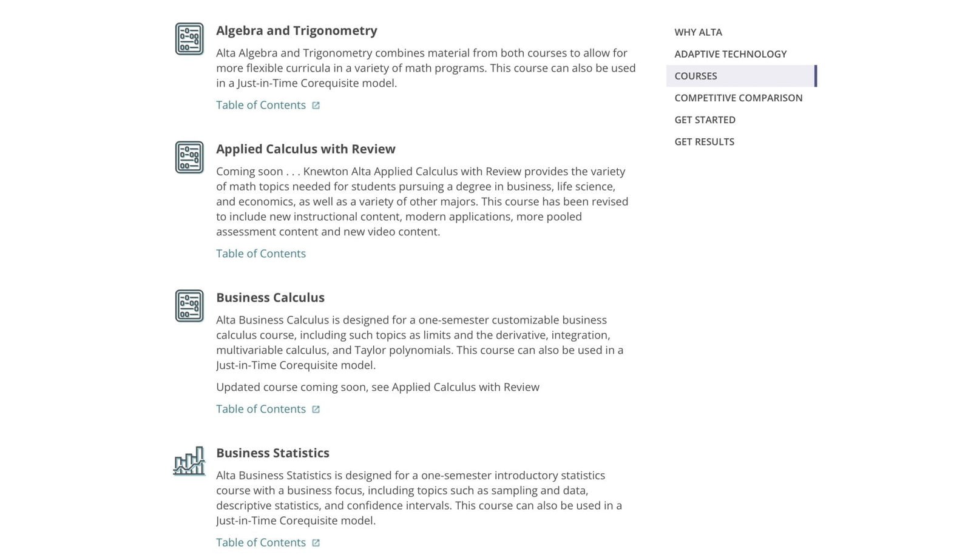The image size is (971, 560).
Task: Select GET STARTED from the navigation
Action: pyautogui.click(x=705, y=120)
